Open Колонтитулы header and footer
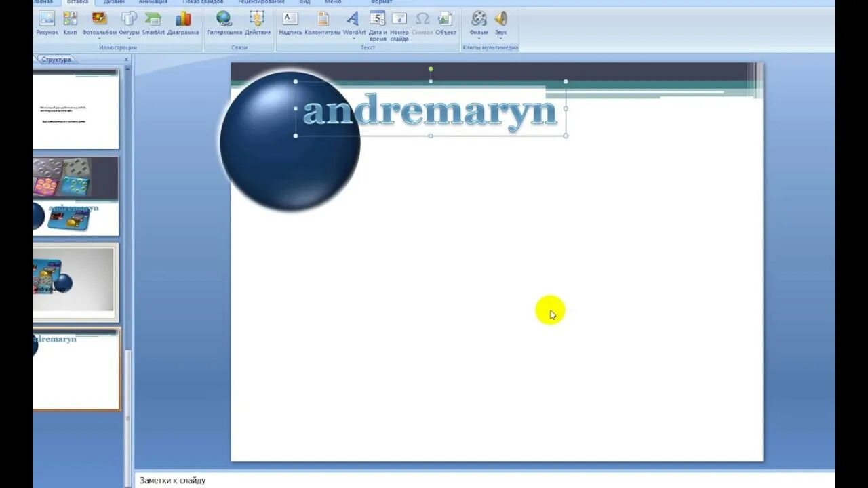868x488 pixels. point(323,24)
